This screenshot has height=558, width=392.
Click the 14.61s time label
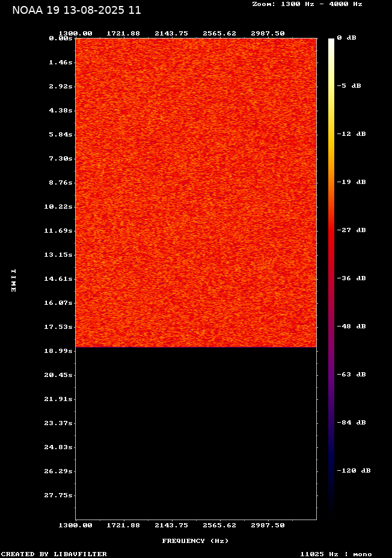coord(58,278)
